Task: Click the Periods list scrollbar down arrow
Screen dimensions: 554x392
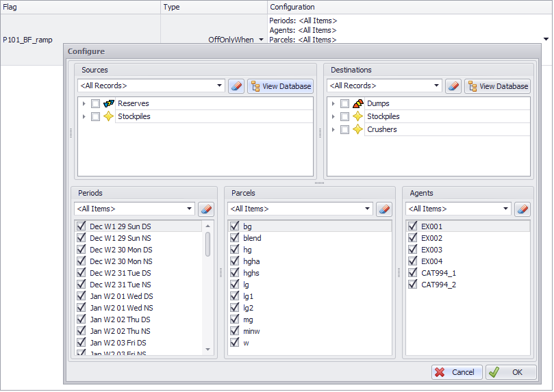Action: [208, 350]
